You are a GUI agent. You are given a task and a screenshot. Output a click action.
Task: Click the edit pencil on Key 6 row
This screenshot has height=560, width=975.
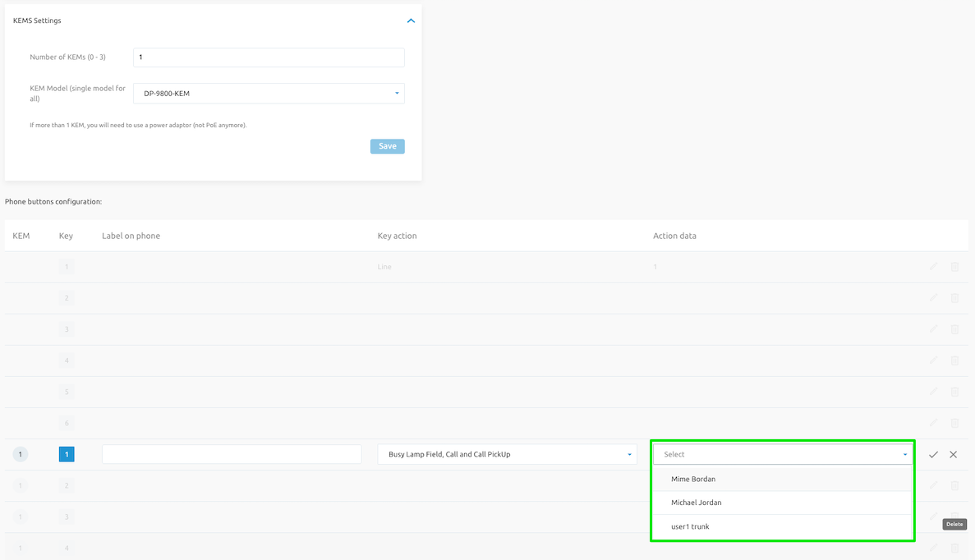[933, 423]
